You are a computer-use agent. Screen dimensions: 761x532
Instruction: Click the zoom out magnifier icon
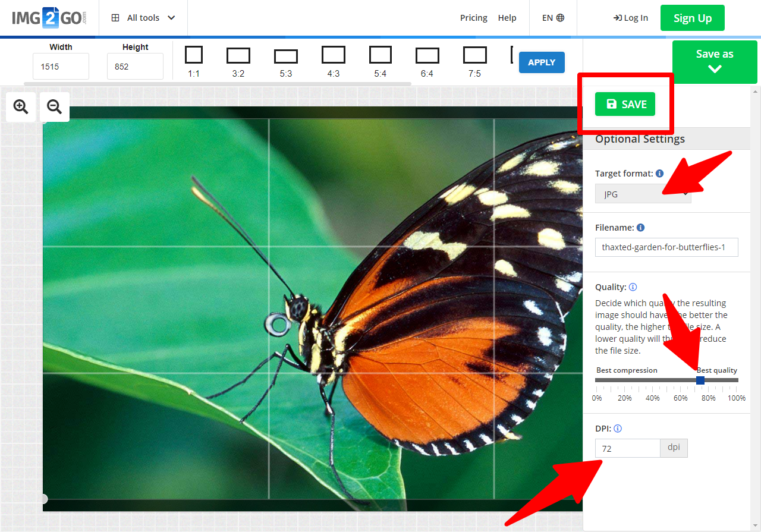[55, 107]
